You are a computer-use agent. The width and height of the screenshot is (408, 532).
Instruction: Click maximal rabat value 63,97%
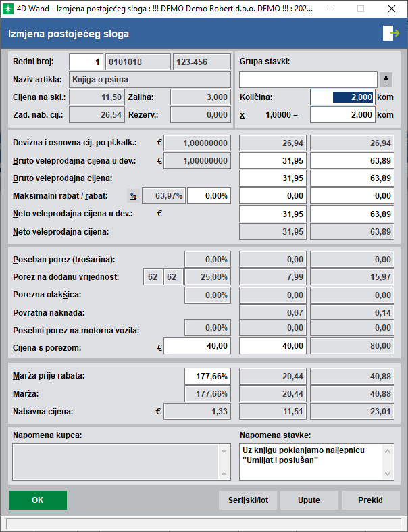pos(164,196)
